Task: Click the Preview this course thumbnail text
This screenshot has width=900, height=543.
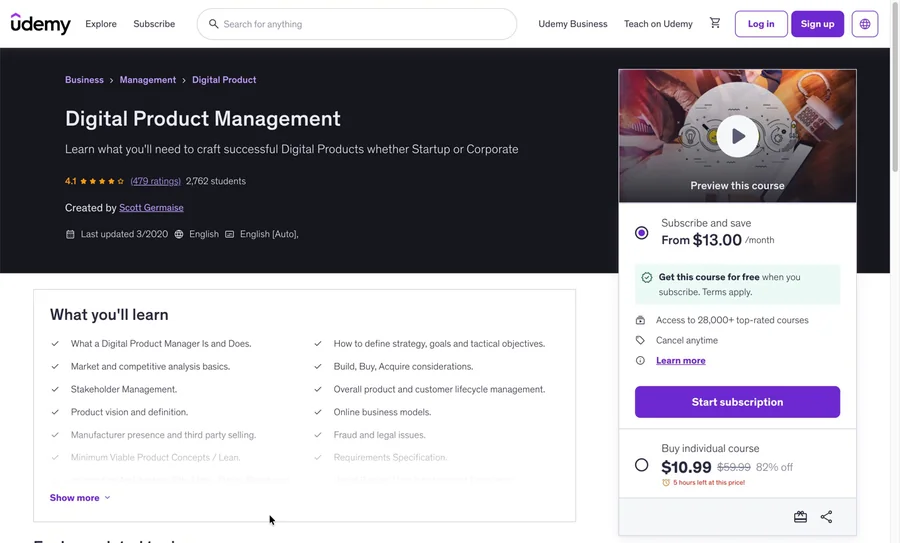Action: point(737,185)
